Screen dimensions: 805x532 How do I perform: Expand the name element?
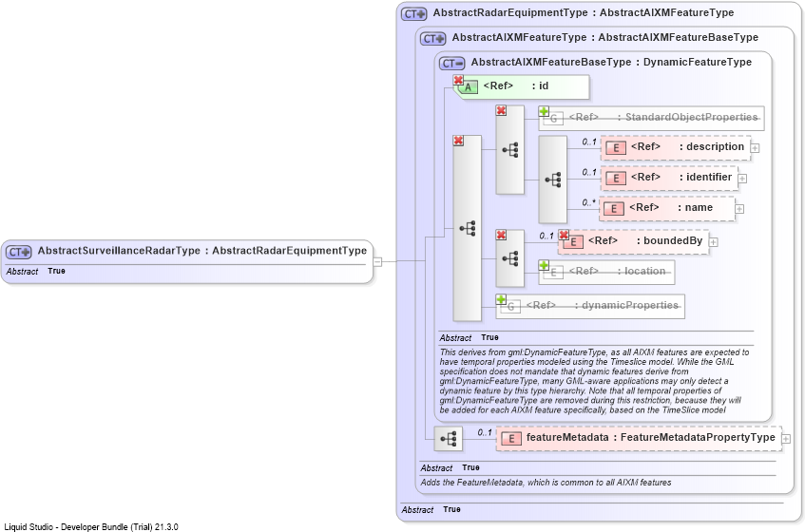739,209
